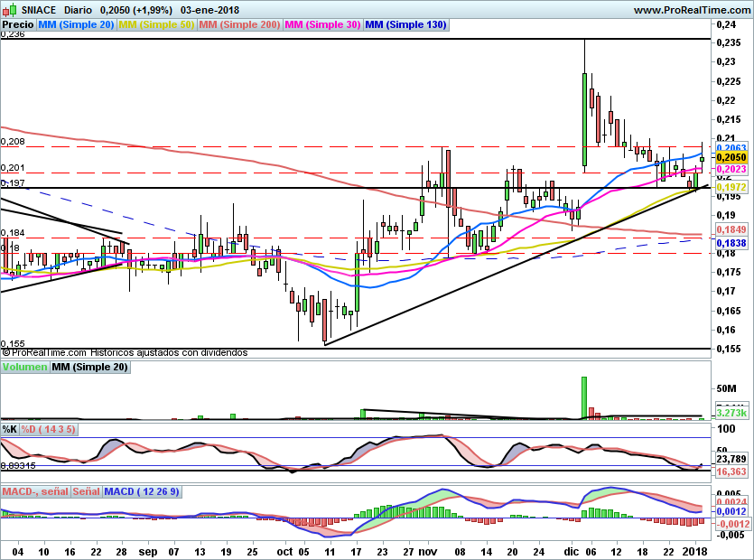Click the orange 0,2050 current price tag

tap(729, 157)
